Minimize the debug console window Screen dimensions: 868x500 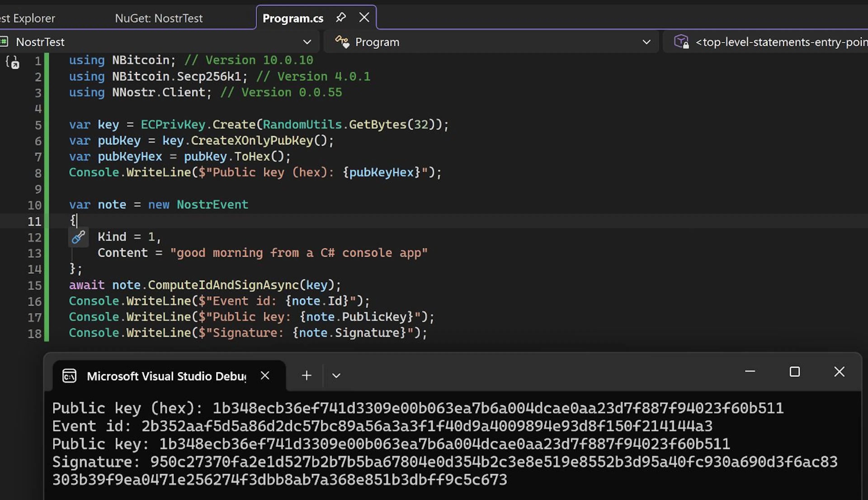pyautogui.click(x=750, y=372)
